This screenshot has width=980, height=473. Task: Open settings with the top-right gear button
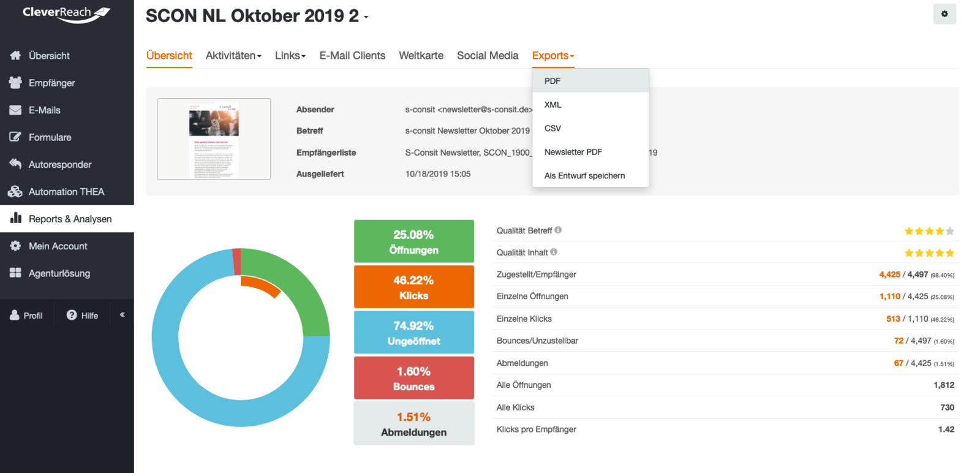pos(944,14)
